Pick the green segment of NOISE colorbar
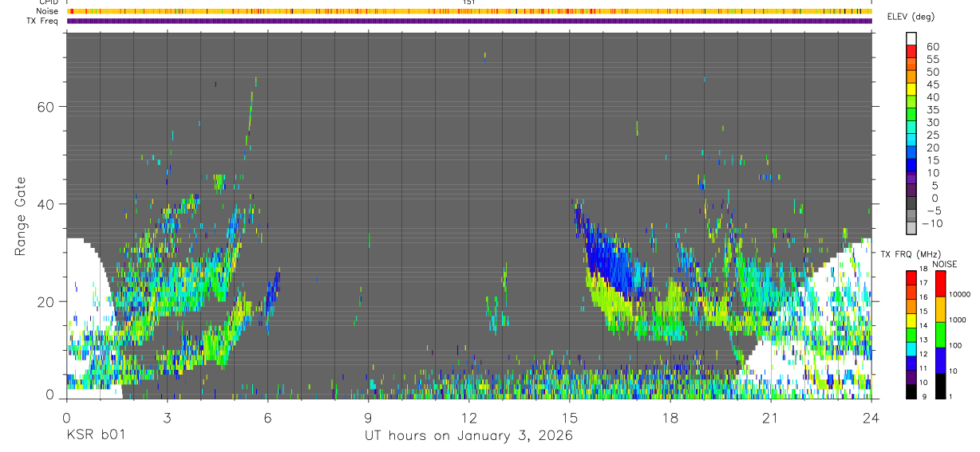 [939, 335]
